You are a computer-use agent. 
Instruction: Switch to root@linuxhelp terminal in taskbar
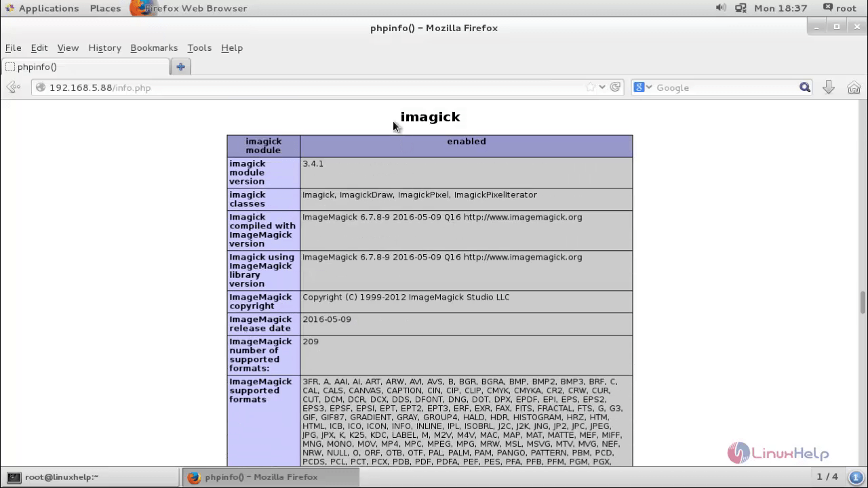tap(91, 477)
